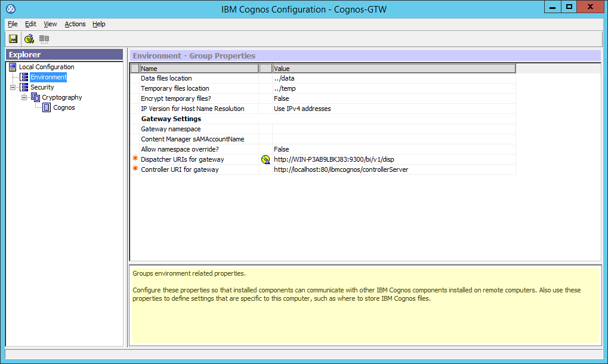Viewport: 608px width, 364px height.
Task: Open the View menu
Action: pyautogui.click(x=50, y=24)
